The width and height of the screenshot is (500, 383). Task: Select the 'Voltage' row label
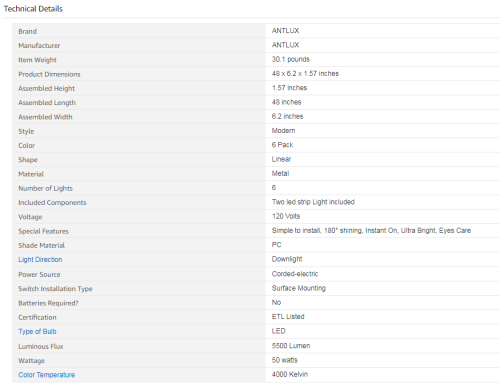pos(30,217)
